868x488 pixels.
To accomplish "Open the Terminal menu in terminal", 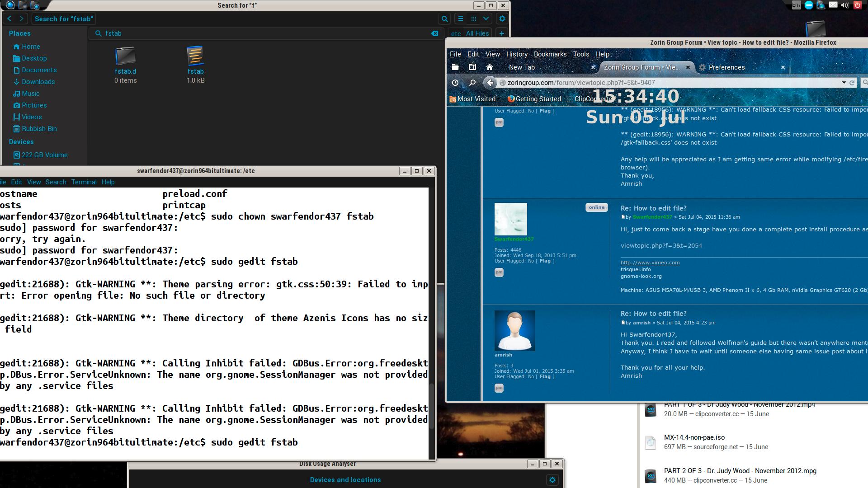I will 84,182.
